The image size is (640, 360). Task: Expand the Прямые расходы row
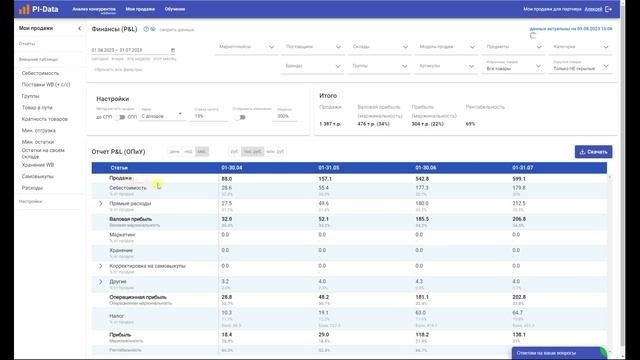pos(101,203)
